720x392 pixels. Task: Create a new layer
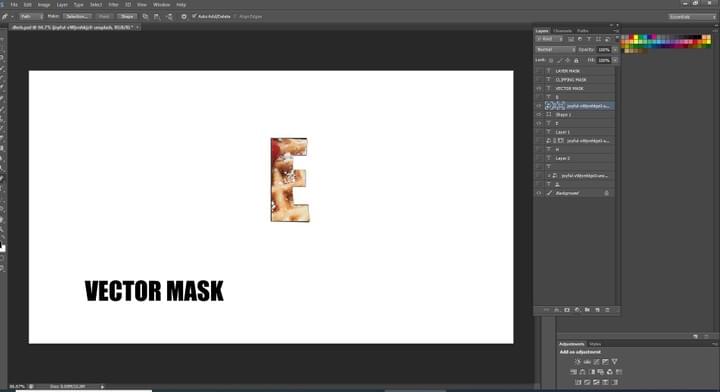tap(597, 310)
